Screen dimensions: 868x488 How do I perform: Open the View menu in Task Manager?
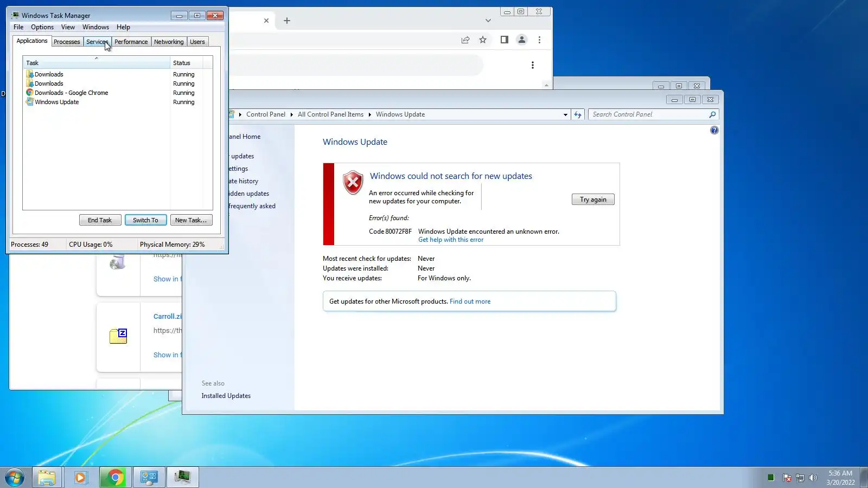[68, 27]
